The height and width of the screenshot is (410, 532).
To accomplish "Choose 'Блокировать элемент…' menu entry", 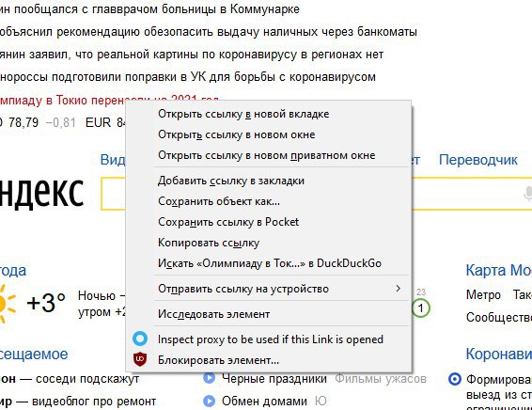I will click(268, 360).
